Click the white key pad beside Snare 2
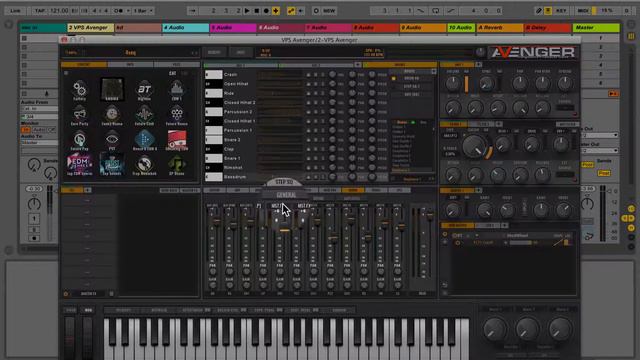640x360 pixels. (x=213, y=140)
